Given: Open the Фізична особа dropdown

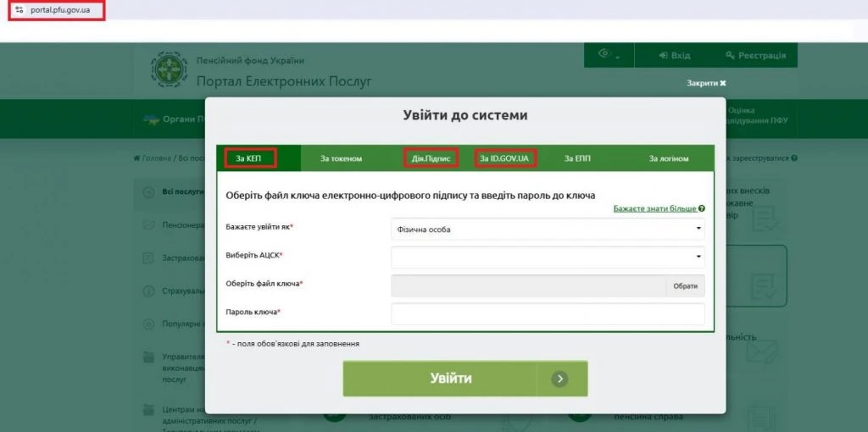Looking at the screenshot, I should tap(548, 229).
